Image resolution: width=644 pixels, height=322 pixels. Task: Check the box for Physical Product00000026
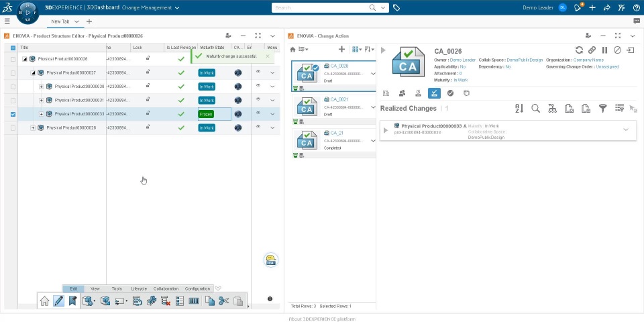[13, 59]
